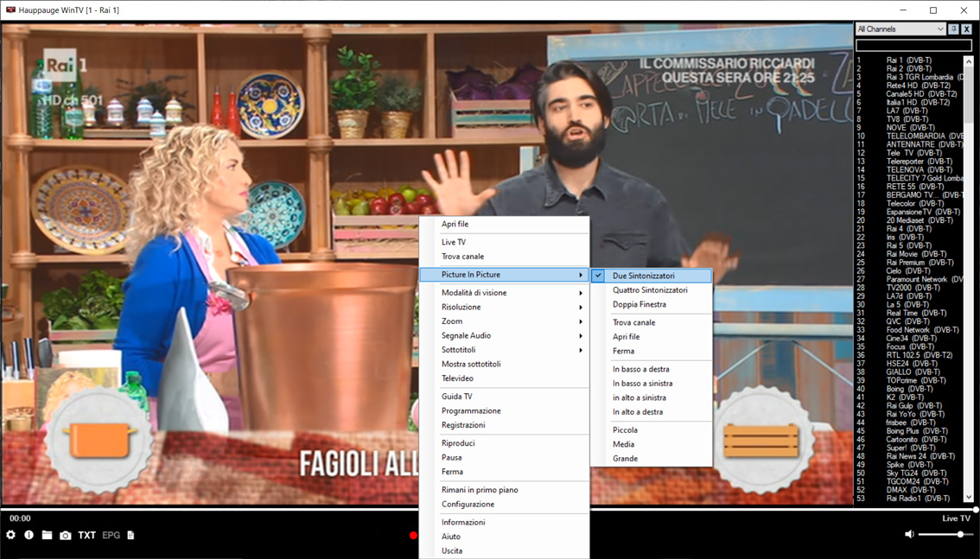This screenshot has width=980, height=559.
Task: Close the channel list panel
Action: click(x=966, y=29)
